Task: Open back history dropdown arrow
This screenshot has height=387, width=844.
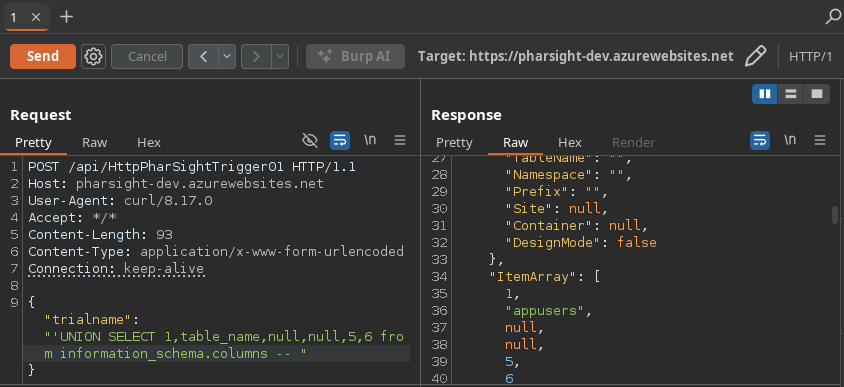Action: coord(227,57)
